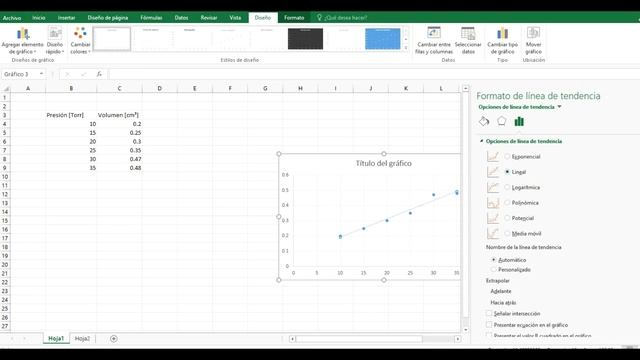Select Logarítmica trendline radio button
640x360 pixels.
point(507,187)
